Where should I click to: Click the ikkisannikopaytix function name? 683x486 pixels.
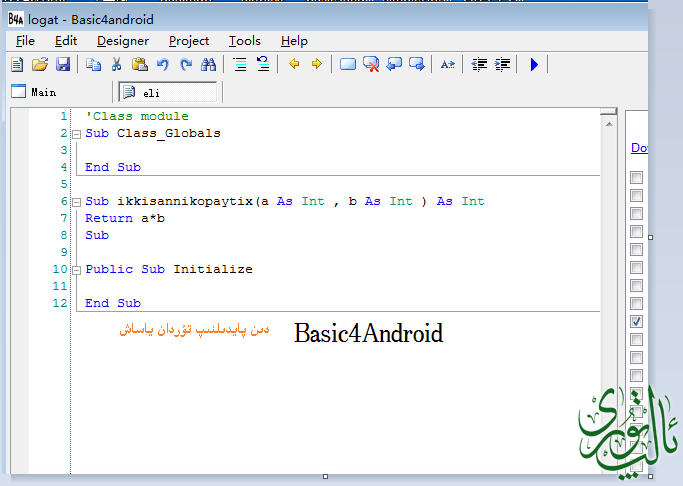point(185,201)
